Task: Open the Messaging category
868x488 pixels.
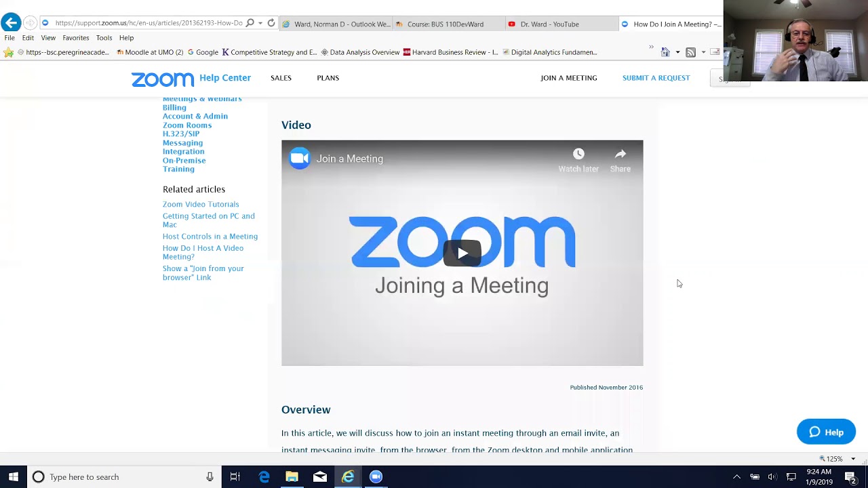Action: [182, 143]
